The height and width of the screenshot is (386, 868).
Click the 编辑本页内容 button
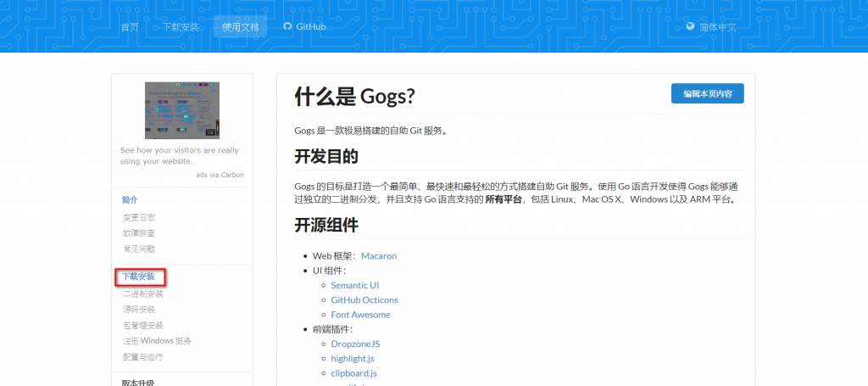tap(708, 93)
